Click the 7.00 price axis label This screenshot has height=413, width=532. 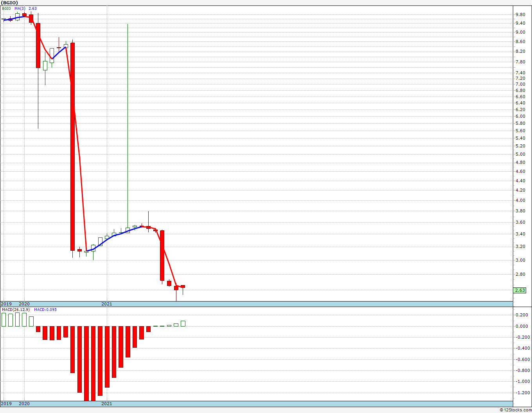(x=520, y=84)
